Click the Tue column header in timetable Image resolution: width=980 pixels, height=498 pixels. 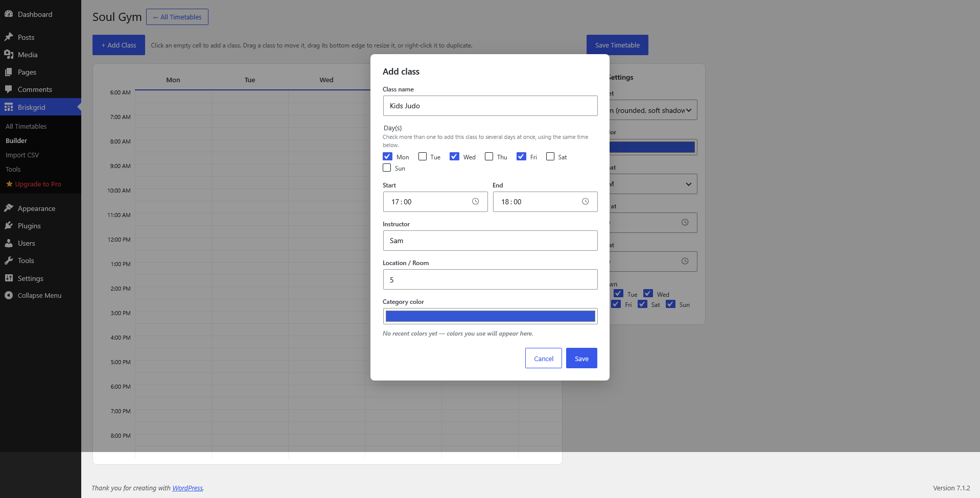point(250,80)
